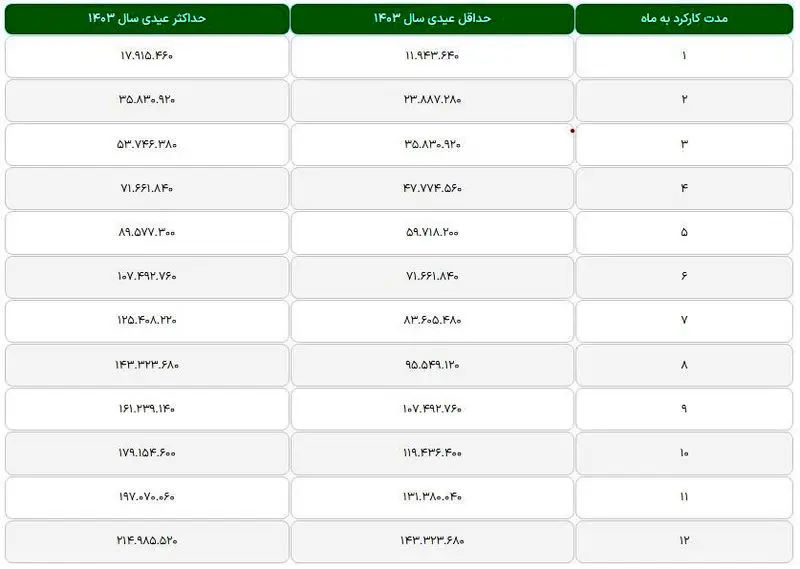
Task: Select the month 9 duration cell
Action: 685,408
